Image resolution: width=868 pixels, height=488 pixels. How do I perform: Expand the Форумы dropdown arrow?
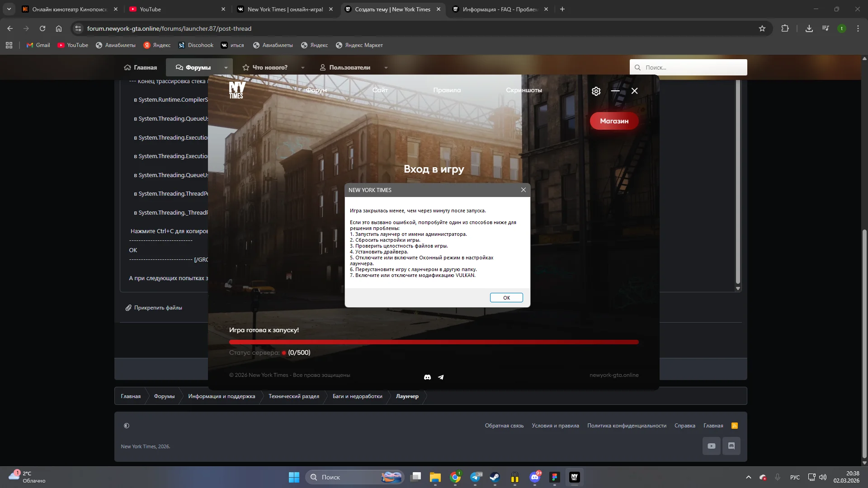pos(226,68)
